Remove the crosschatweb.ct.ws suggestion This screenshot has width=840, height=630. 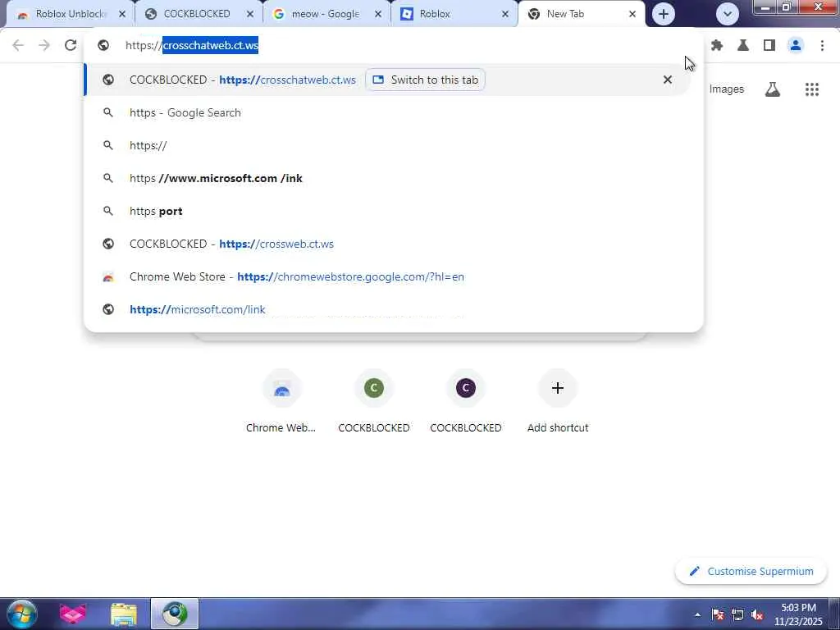tap(668, 80)
